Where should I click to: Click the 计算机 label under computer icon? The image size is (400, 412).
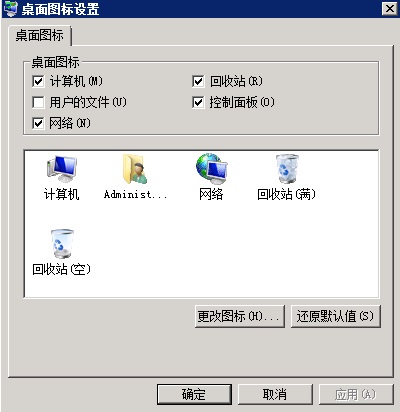tap(62, 194)
